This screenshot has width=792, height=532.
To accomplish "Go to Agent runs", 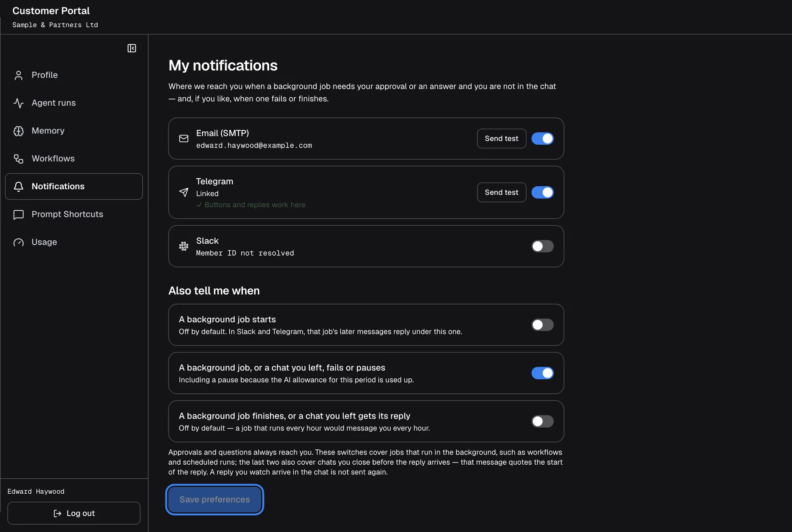I will [74, 103].
